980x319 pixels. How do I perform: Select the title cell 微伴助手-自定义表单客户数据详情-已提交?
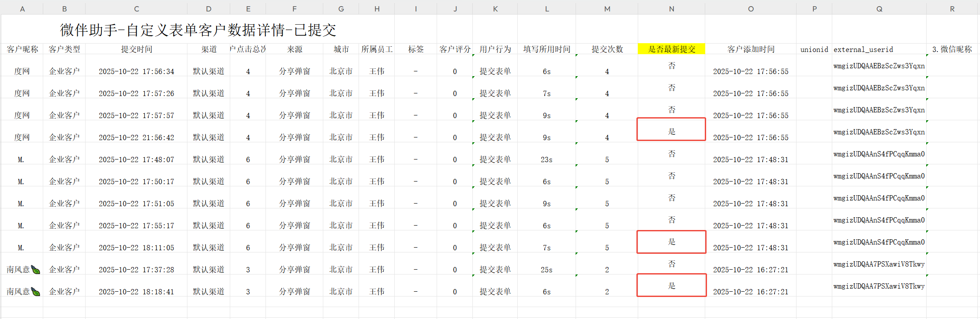[198, 30]
